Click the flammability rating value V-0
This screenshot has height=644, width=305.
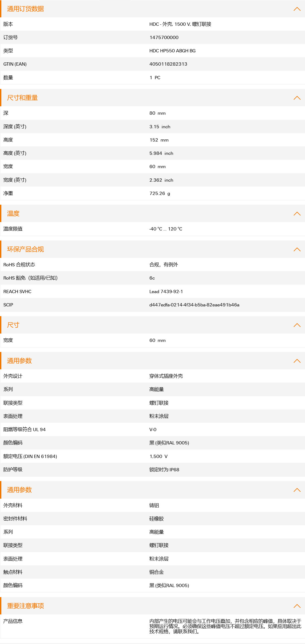(153, 430)
